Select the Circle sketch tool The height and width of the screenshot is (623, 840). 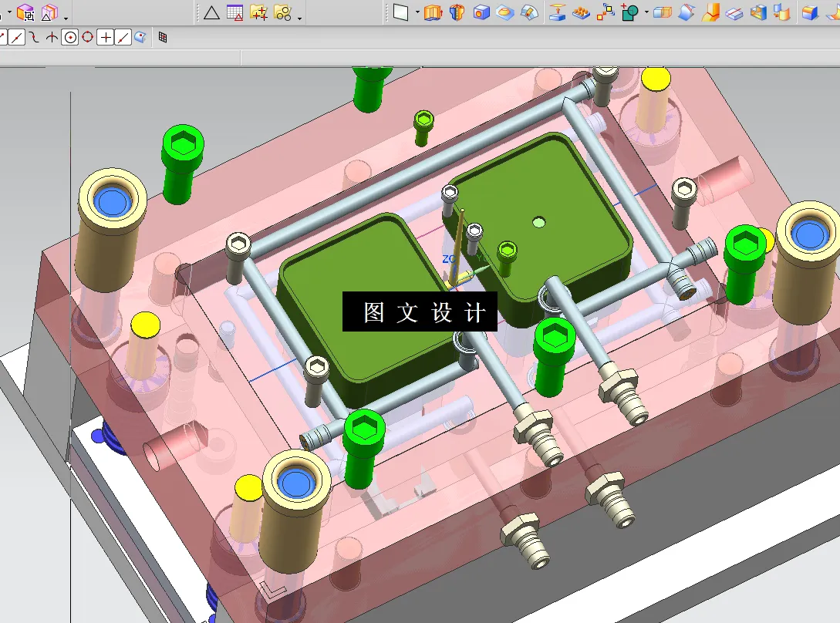tap(70, 37)
